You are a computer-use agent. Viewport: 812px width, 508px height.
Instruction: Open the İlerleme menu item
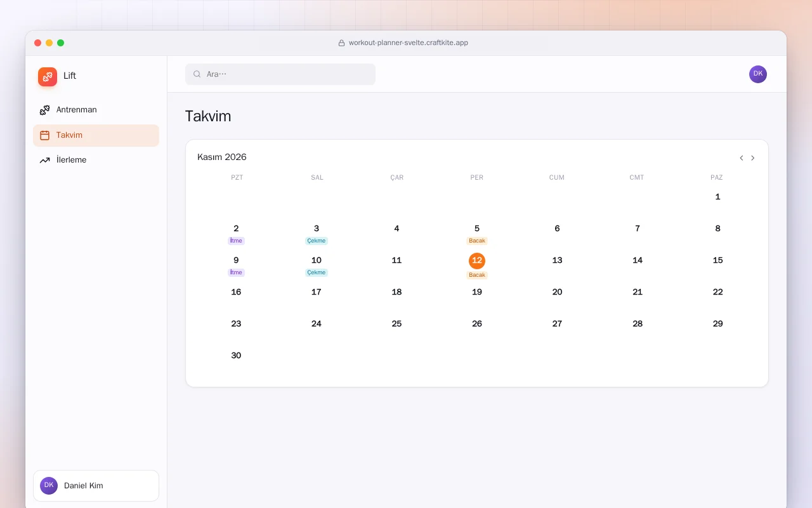[x=96, y=160]
